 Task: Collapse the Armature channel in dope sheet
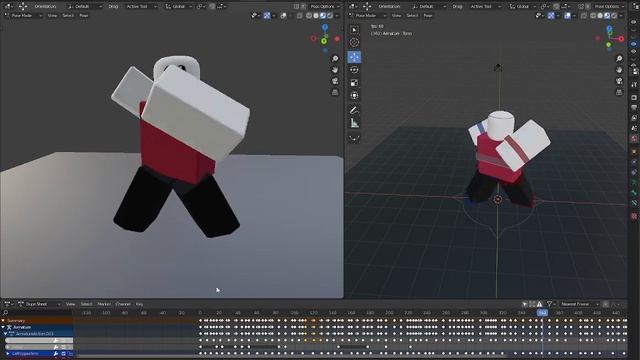pyautogui.click(x=3, y=327)
